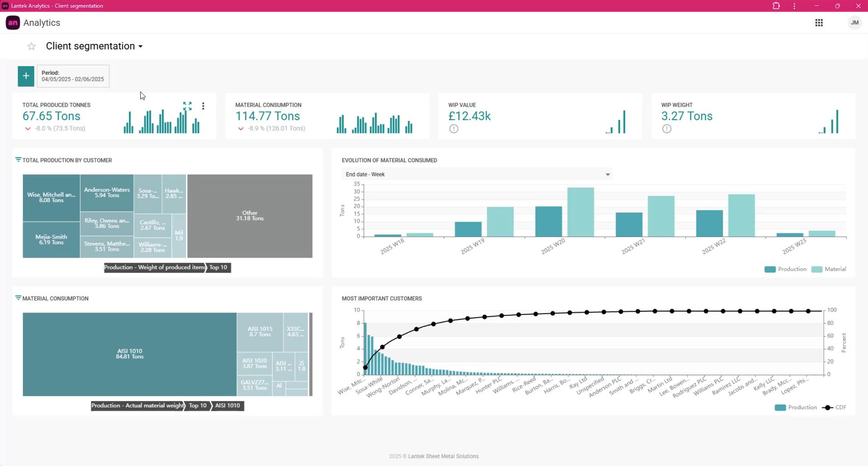Click the WIP Weight sparkline chart

(829, 122)
